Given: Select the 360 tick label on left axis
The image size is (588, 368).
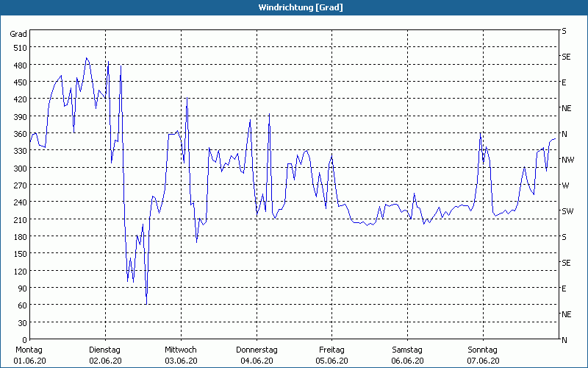Looking at the screenshot, I should [x=19, y=134].
